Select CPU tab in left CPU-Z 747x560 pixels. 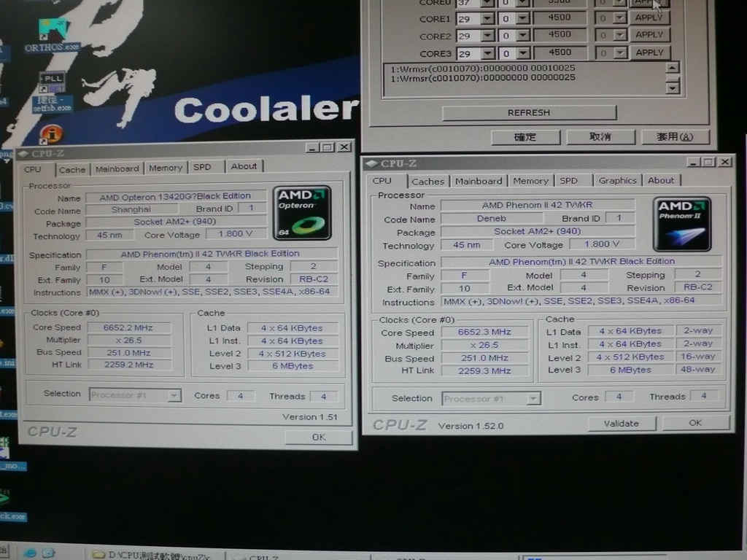pyautogui.click(x=33, y=169)
